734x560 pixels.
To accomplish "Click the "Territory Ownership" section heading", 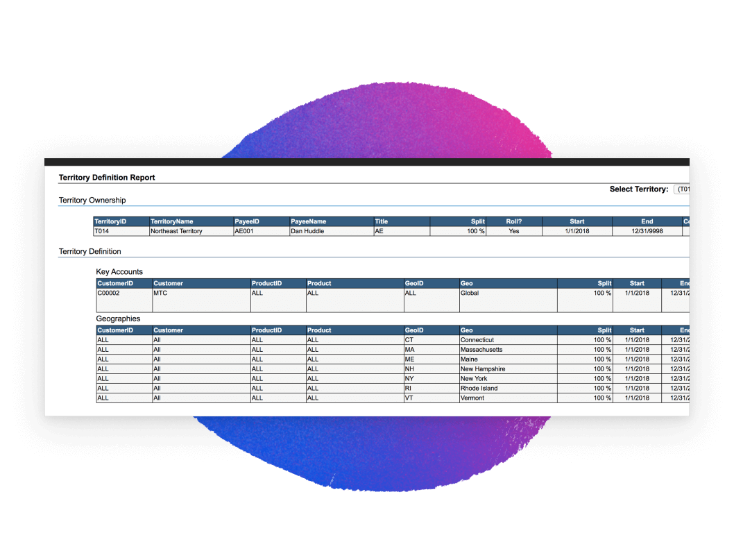I will (92, 200).
